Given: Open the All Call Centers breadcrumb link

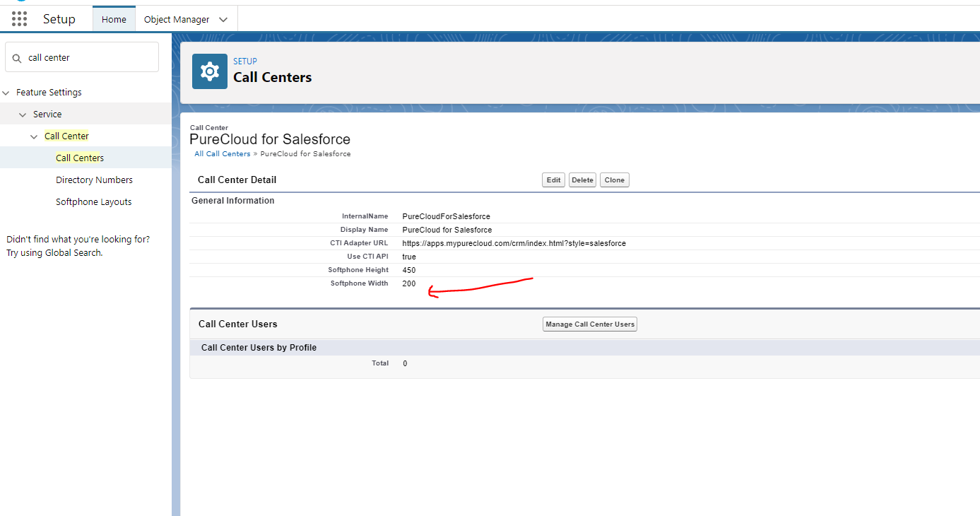Looking at the screenshot, I should (x=223, y=154).
